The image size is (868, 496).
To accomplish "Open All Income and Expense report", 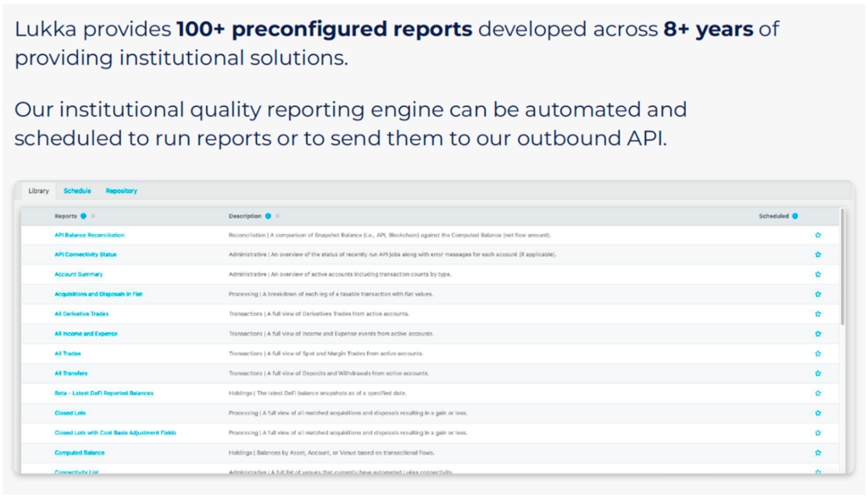I will [x=86, y=334].
